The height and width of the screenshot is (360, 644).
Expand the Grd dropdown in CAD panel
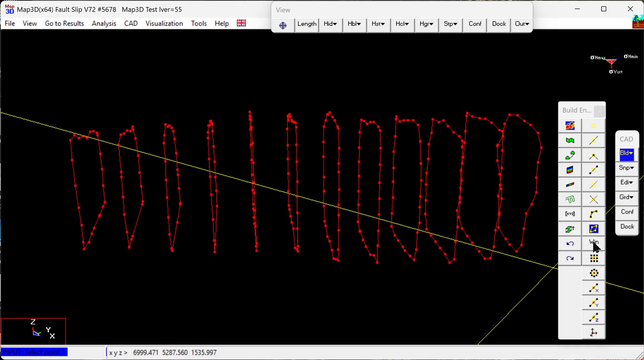627,197
